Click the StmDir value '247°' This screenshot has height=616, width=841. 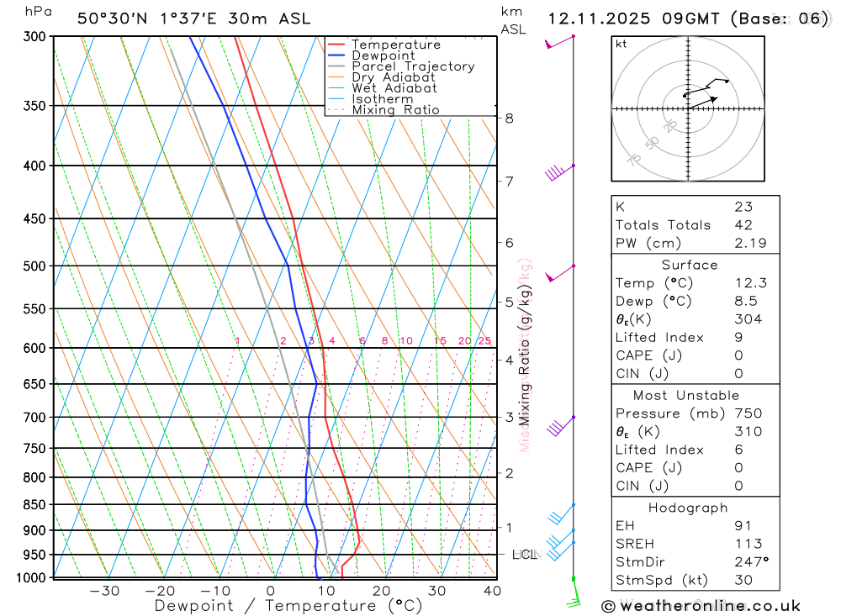pyautogui.click(x=751, y=562)
